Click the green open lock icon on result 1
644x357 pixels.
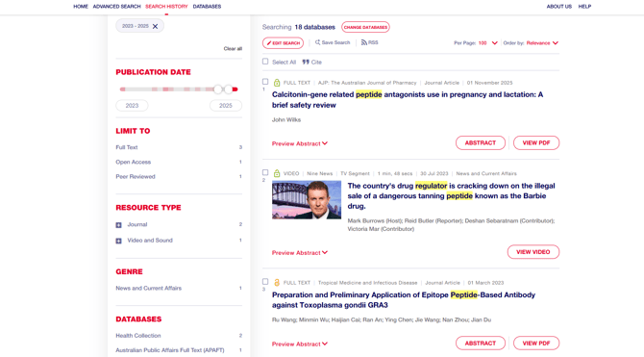[277, 83]
